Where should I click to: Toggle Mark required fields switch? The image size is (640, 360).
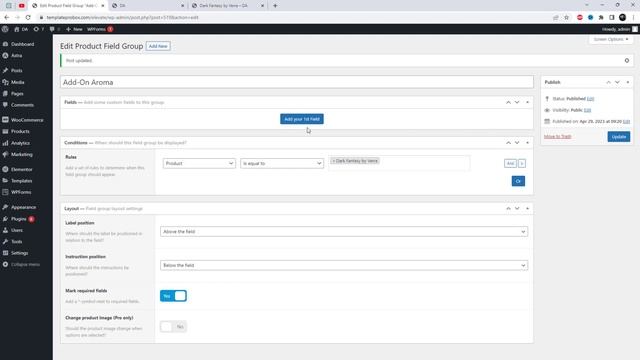point(173,296)
